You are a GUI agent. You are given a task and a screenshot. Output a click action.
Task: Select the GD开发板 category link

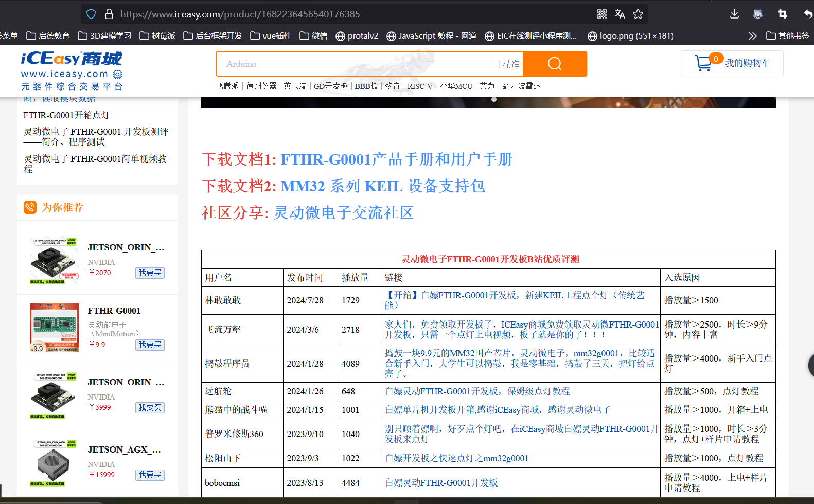click(x=330, y=86)
